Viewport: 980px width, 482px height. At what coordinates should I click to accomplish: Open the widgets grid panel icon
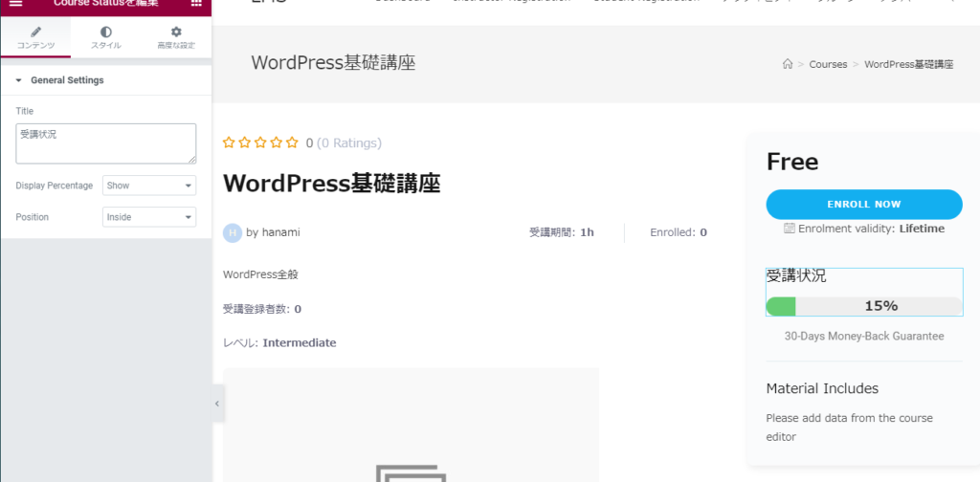click(x=196, y=4)
